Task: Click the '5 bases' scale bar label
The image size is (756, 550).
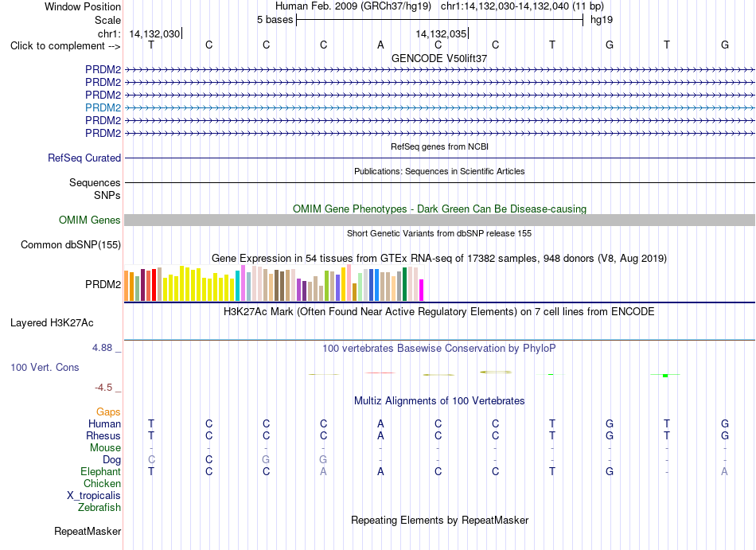Action: [x=275, y=20]
